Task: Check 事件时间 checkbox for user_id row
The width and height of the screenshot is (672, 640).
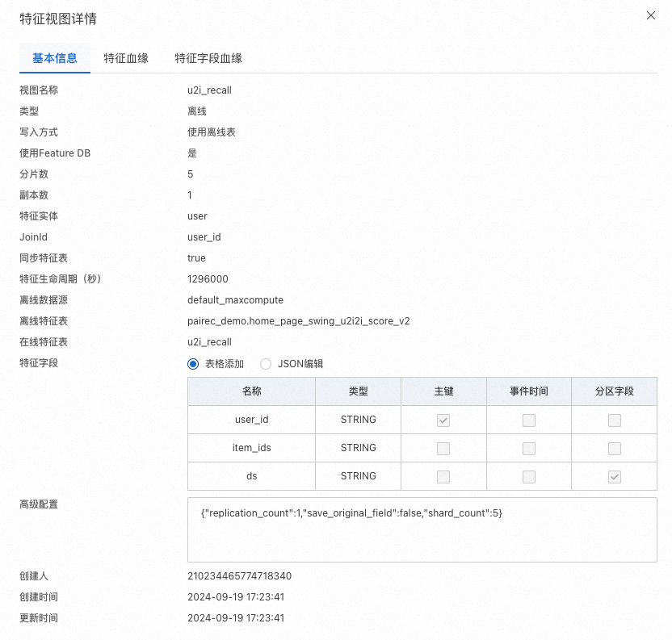Action: pyautogui.click(x=529, y=420)
